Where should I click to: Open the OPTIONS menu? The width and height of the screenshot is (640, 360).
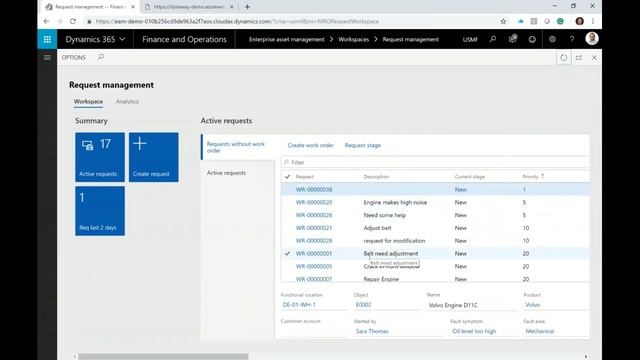coord(73,58)
